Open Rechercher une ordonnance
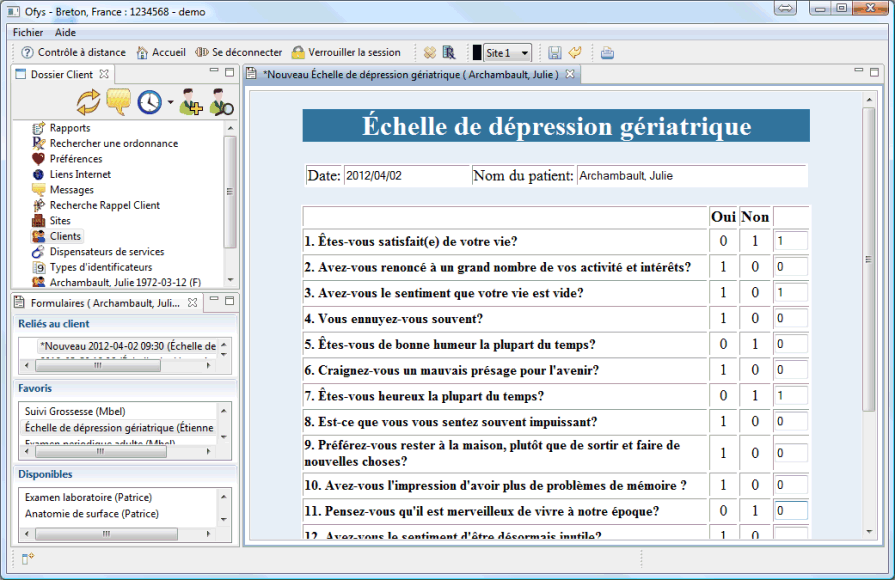The width and height of the screenshot is (895, 580). (114, 143)
